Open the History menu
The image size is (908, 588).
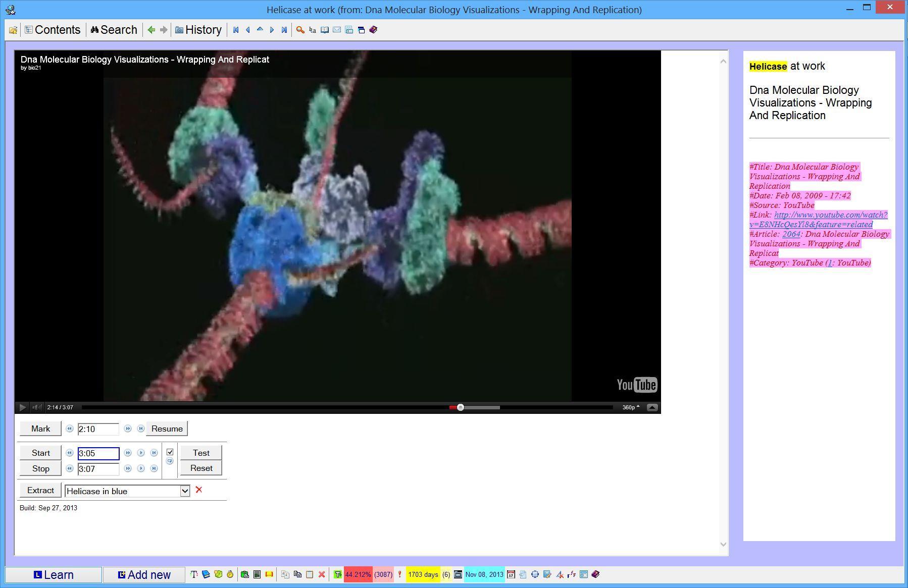198,30
